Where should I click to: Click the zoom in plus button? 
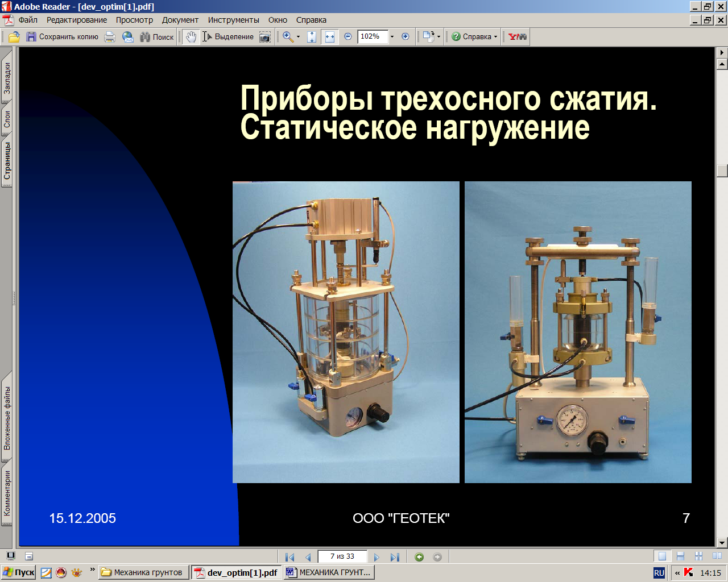406,37
